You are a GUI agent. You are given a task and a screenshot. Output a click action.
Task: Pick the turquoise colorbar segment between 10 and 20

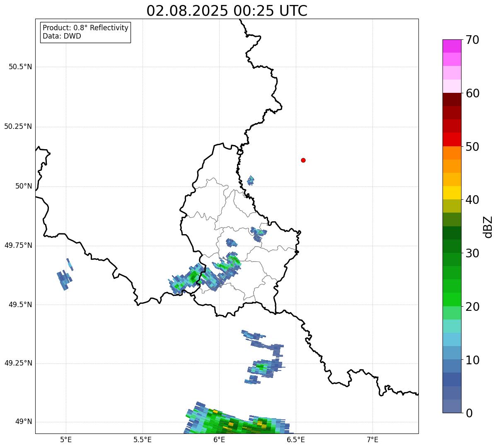pyautogui.click(x=452, y=326)
